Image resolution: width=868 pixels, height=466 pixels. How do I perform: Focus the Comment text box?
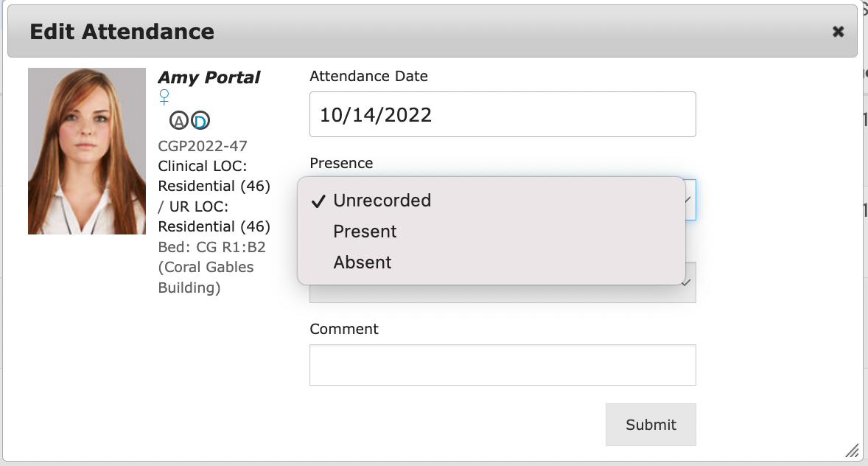click(x=503, y=365)
